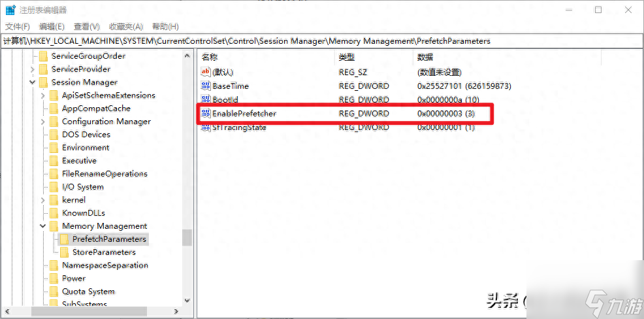The height and width of the screenshot is (319, 644).
Task: Click the ApiSetSchemaExtensions folder icon
Action: click(54, 95)
